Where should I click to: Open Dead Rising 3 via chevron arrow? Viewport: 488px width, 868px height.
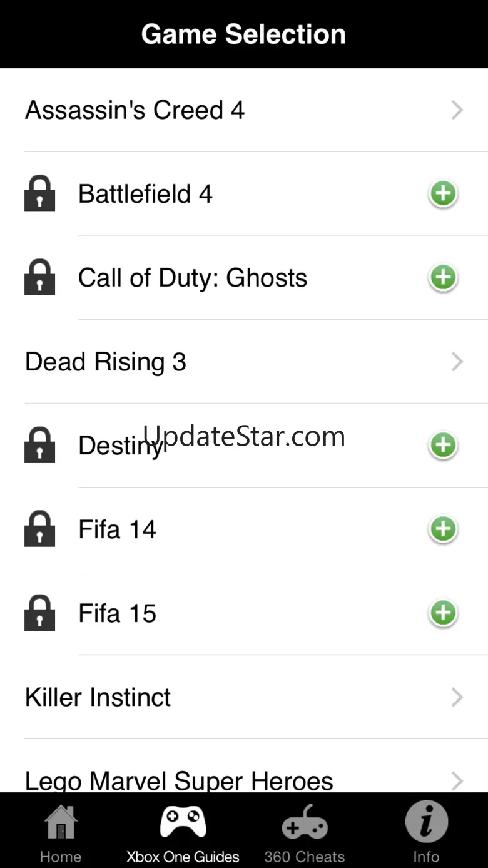pyautogui.click(x=457, y=362)
